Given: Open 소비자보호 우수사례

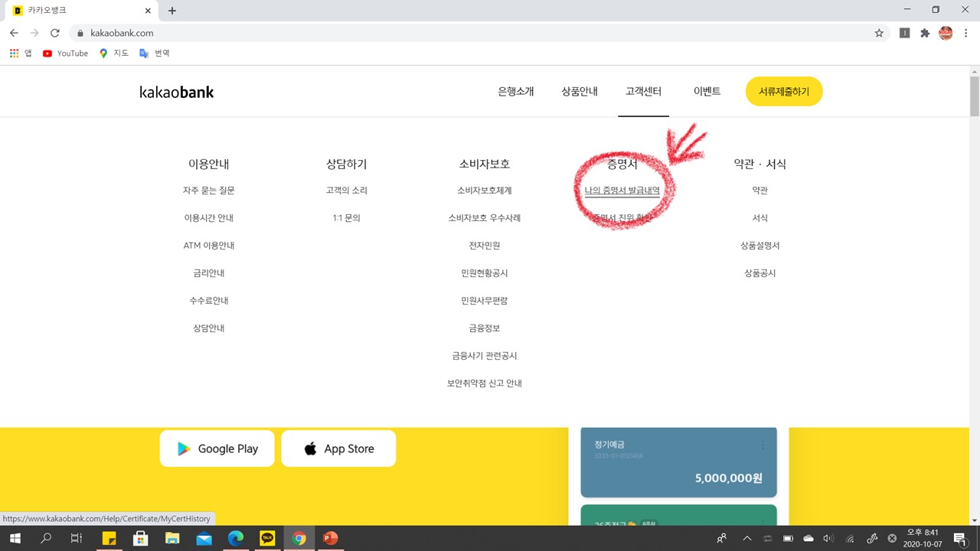Looking at the screenshot, I should pyautogui.click(x=485, y=218).
